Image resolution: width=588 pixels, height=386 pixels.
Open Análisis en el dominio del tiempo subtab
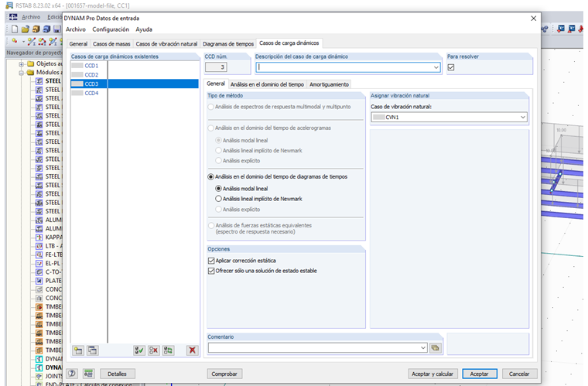click(267, 84)
